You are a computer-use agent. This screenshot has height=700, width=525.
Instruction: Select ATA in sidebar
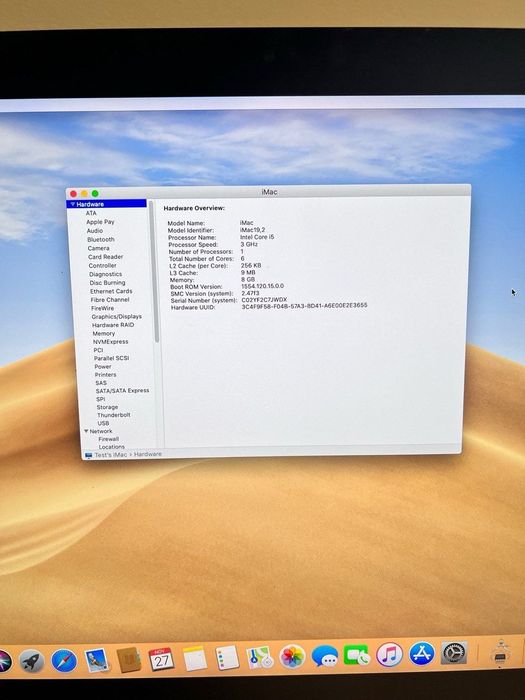pyautogui.click(x=91, y=213)
